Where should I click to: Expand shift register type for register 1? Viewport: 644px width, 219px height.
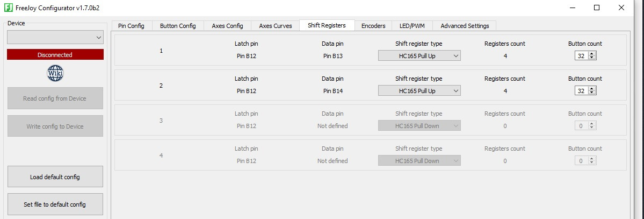coord(419,55)
